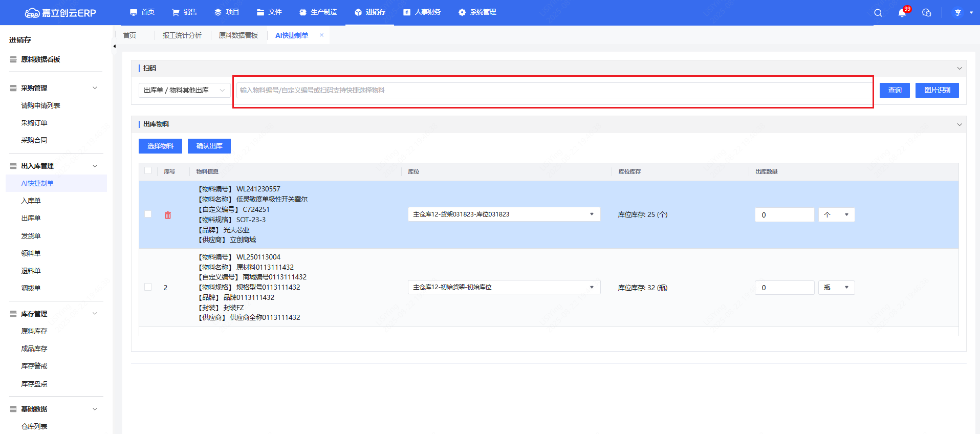Viewport: 980px width, 434px height.
Task: Collapse the left sidebar using arrow handle
Action: (114, 47)
